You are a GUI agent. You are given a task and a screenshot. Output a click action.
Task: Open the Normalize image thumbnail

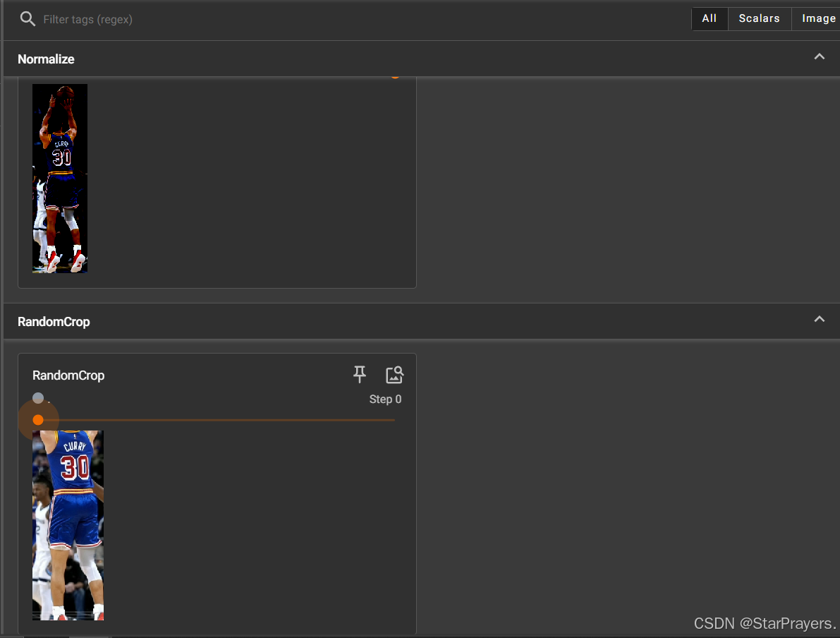click(x=60, y=179)
